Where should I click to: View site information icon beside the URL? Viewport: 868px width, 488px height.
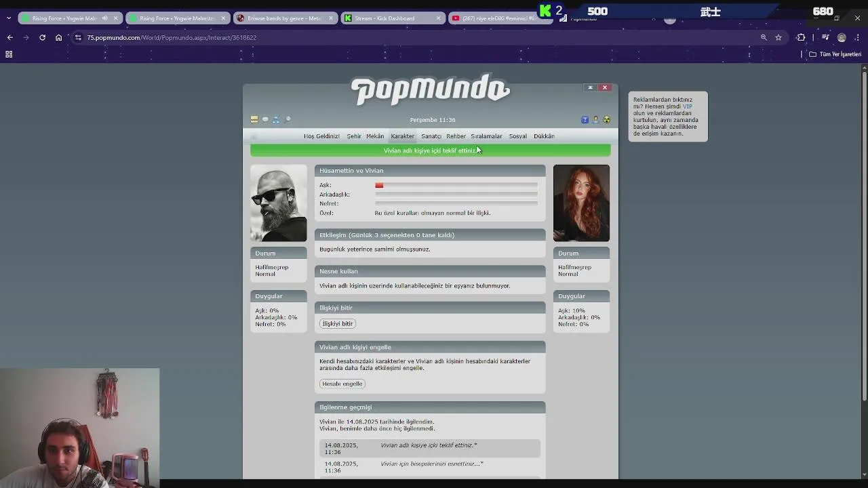tap(79, 37)
